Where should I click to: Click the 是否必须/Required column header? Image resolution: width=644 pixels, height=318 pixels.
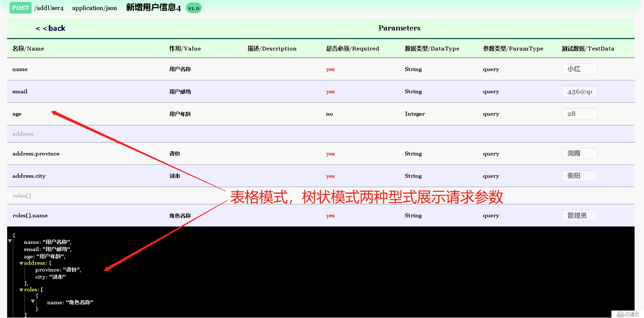[x=352, y=49]
